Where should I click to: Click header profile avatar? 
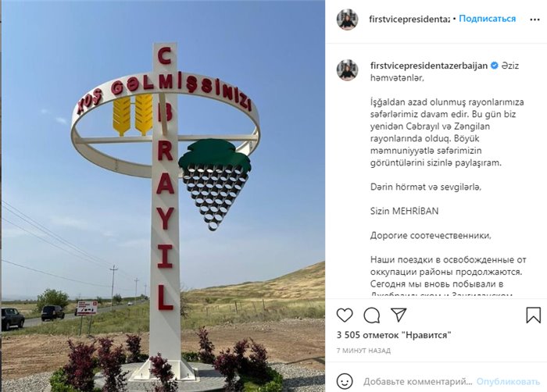(347, 20)
